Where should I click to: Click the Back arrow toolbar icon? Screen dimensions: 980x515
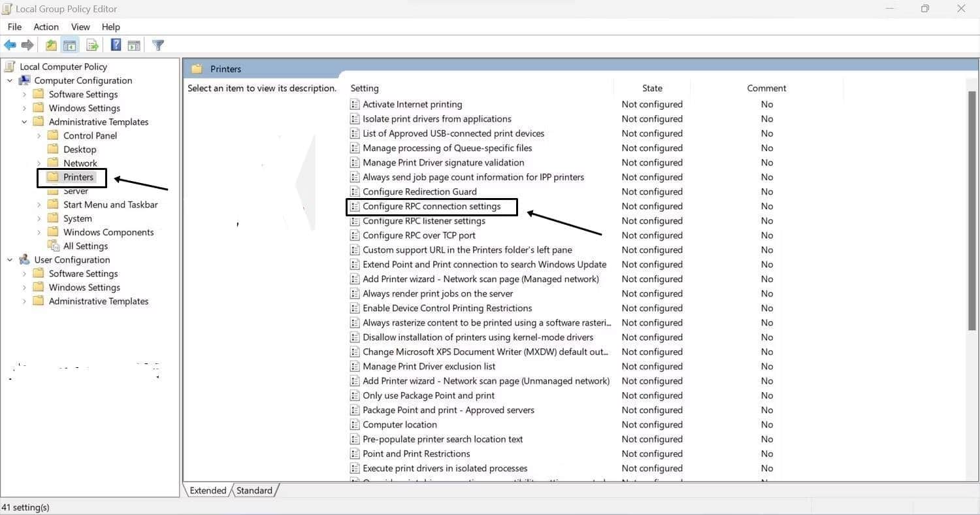[10, 45]
